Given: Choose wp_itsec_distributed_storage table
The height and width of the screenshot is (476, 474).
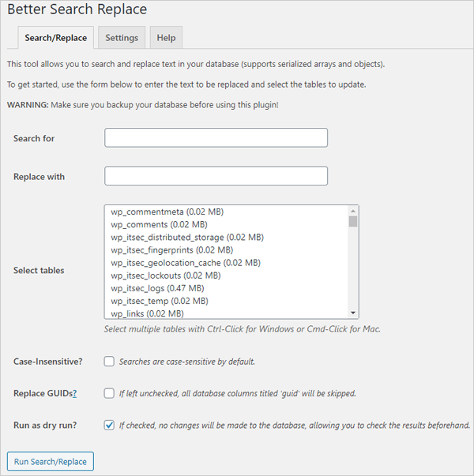Looking at the screenshot, I should pos(186,237).
